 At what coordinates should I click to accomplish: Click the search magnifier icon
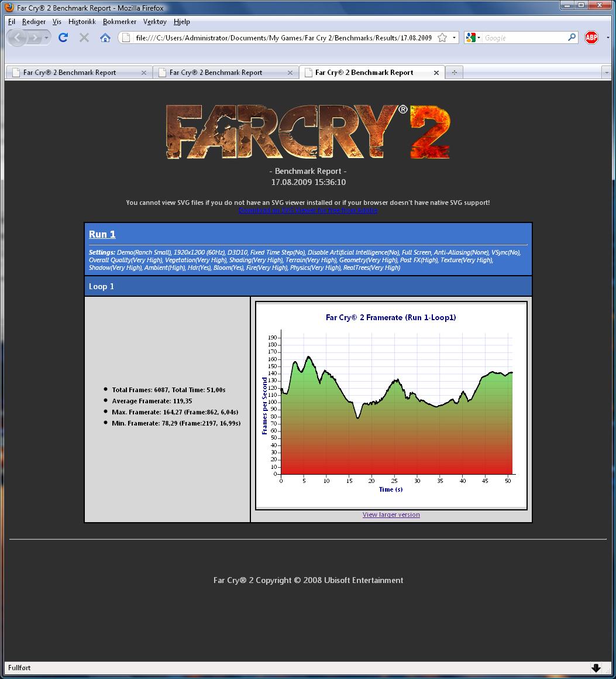point(572,37)
